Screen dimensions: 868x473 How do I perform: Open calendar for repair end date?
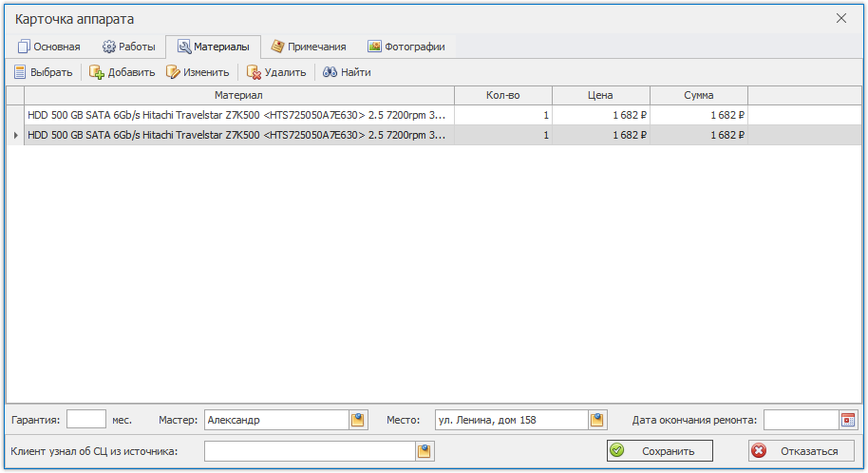[848, 420]
